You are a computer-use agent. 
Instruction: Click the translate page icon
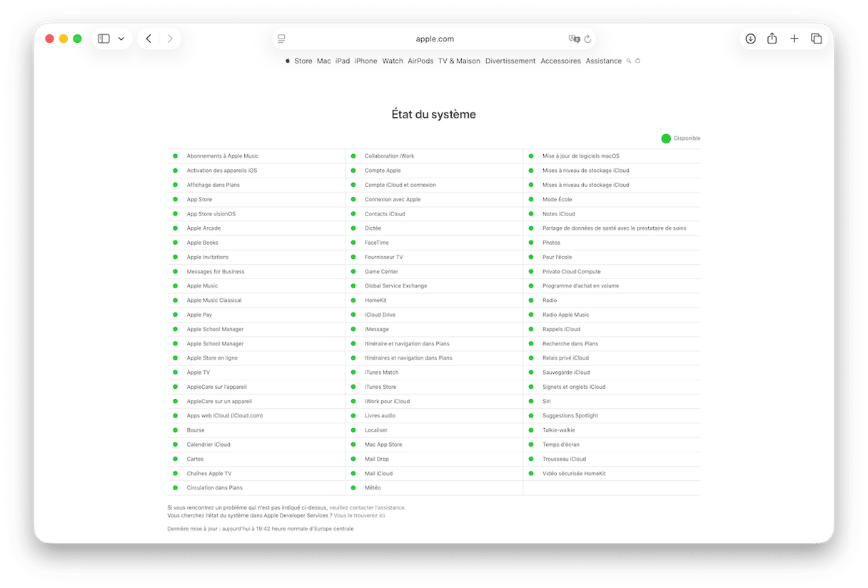pos(573,39)
